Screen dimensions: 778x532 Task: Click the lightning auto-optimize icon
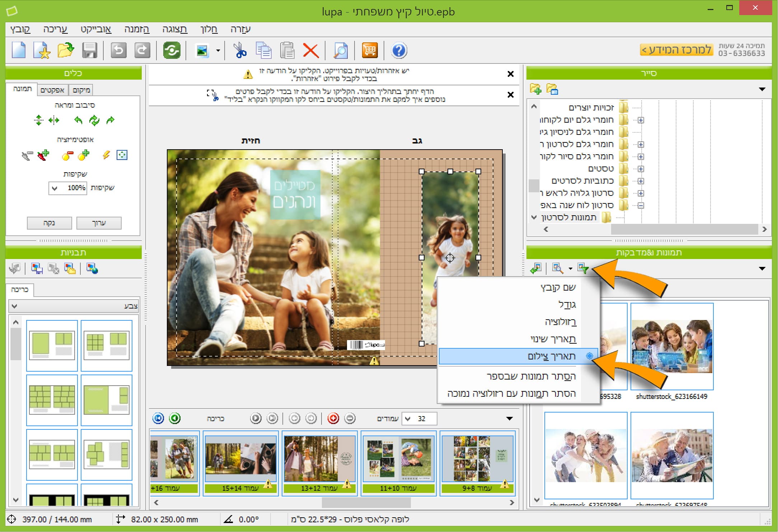coord(106,155)
